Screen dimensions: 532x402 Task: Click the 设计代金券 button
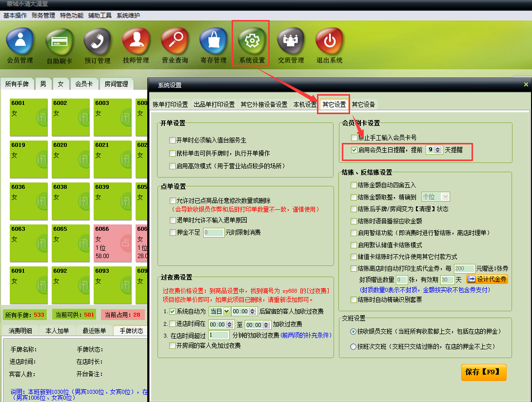click(x=487, y=279)
